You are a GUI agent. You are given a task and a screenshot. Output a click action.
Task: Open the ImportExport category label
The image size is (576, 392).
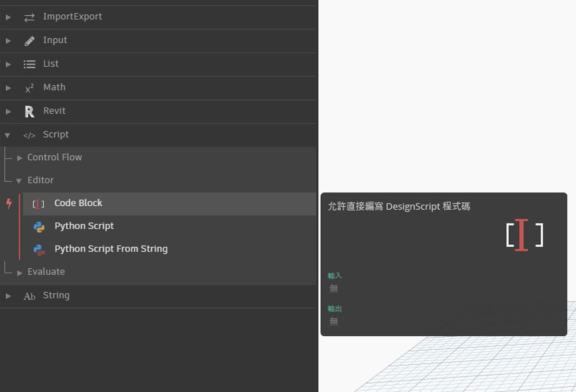tap(72, 16)
